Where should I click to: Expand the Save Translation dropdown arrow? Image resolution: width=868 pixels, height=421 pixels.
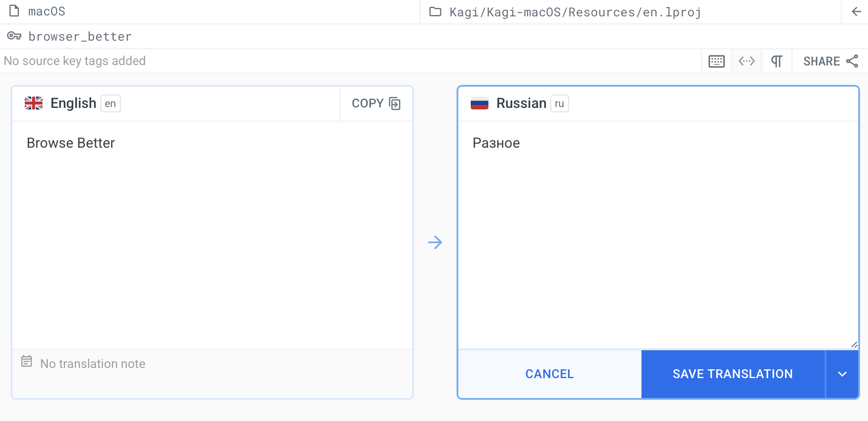point(842,374)
